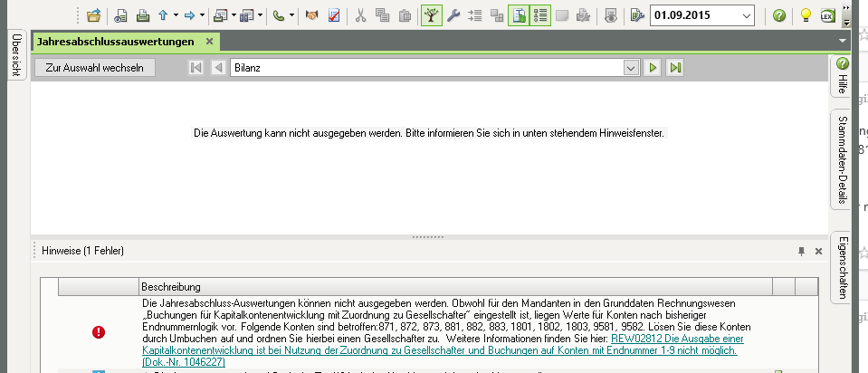
Task: Open dropdown next to window-with-binders icon
Action: pos(260,15)
